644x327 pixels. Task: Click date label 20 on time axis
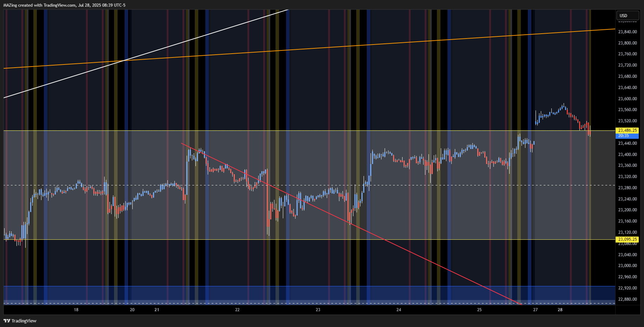coord(132,310)
